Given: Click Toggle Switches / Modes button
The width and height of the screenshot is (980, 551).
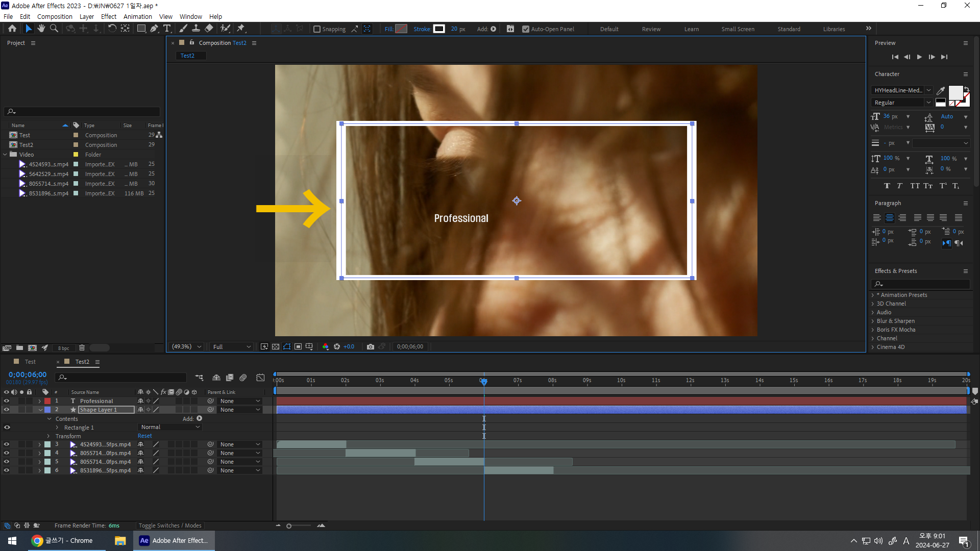Looking at the screenshot, I should (x=170, y=525).
